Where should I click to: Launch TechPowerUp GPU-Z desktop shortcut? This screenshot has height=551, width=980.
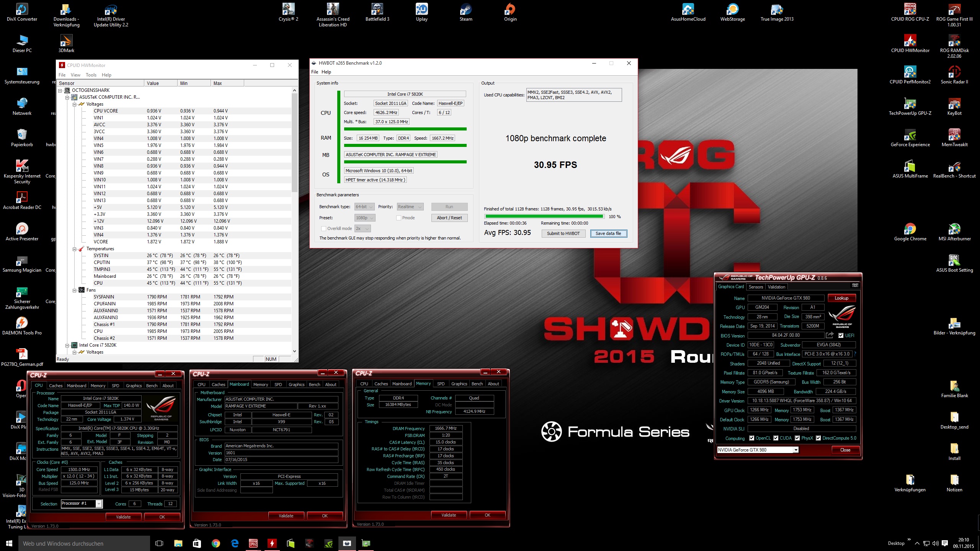pos(910,106)
